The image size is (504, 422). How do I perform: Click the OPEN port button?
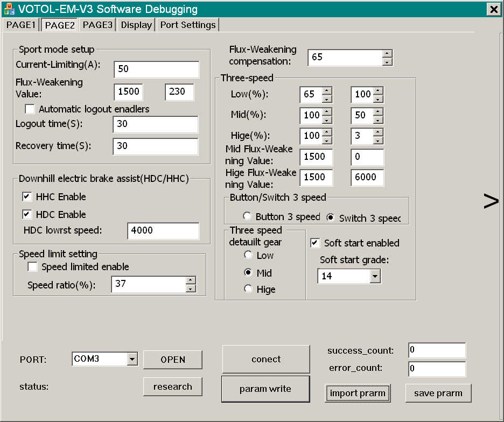(173, 360)
